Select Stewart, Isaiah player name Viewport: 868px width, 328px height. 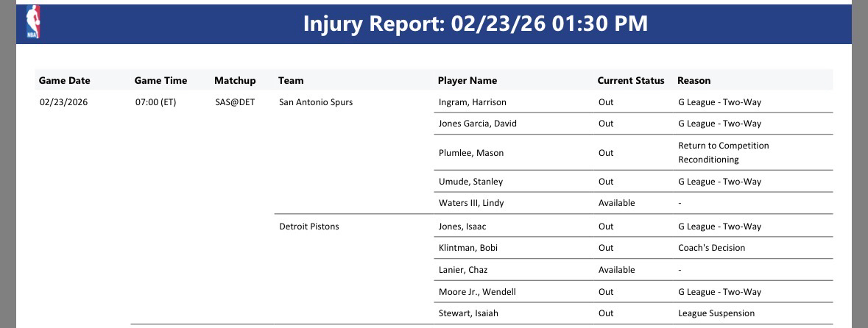[x=468, y=313]
